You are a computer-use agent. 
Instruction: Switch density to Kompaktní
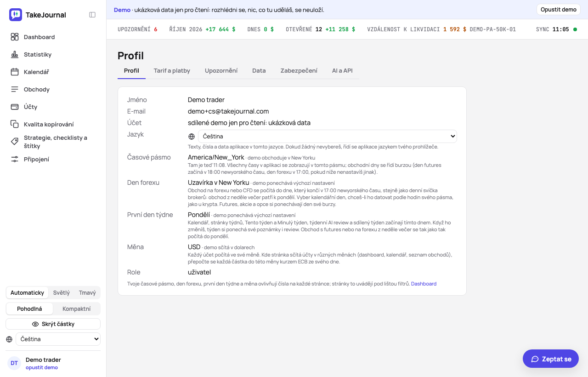77,309
